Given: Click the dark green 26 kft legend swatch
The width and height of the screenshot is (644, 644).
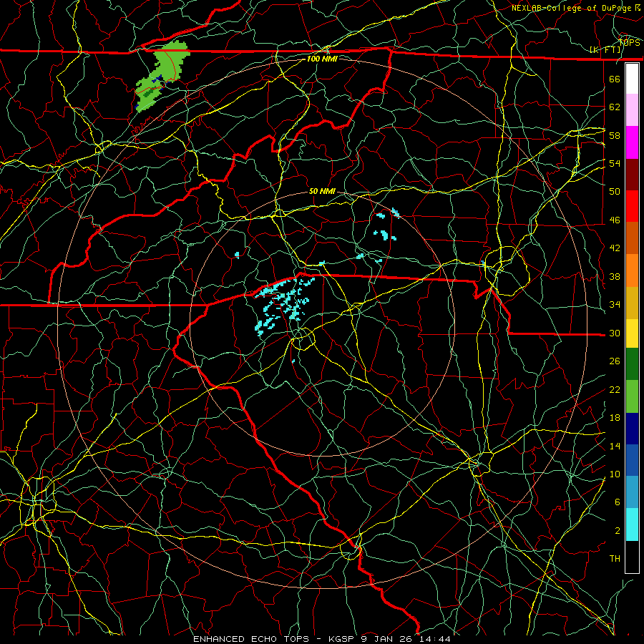Looking at the screenshot, I should [x=632, y=364].
